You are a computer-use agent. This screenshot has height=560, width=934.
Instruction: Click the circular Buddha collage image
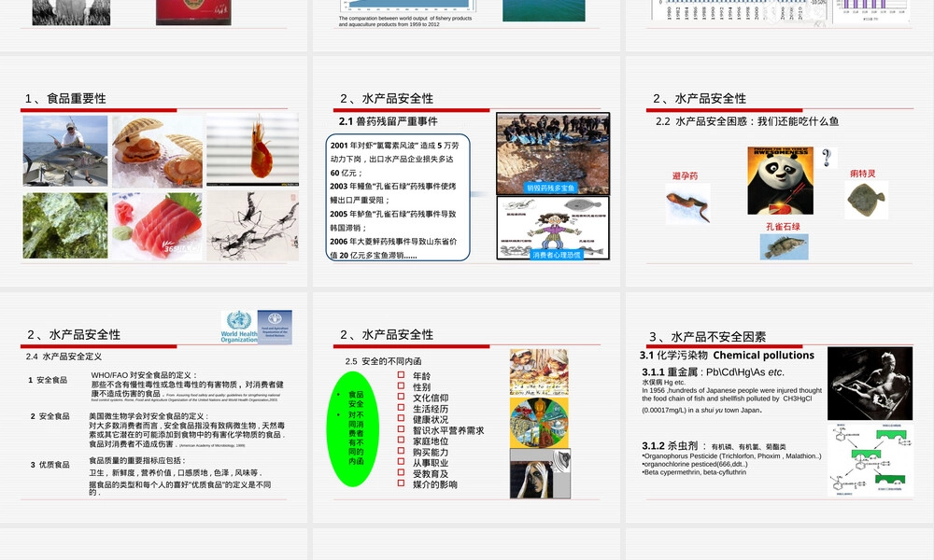coord(539,423)
